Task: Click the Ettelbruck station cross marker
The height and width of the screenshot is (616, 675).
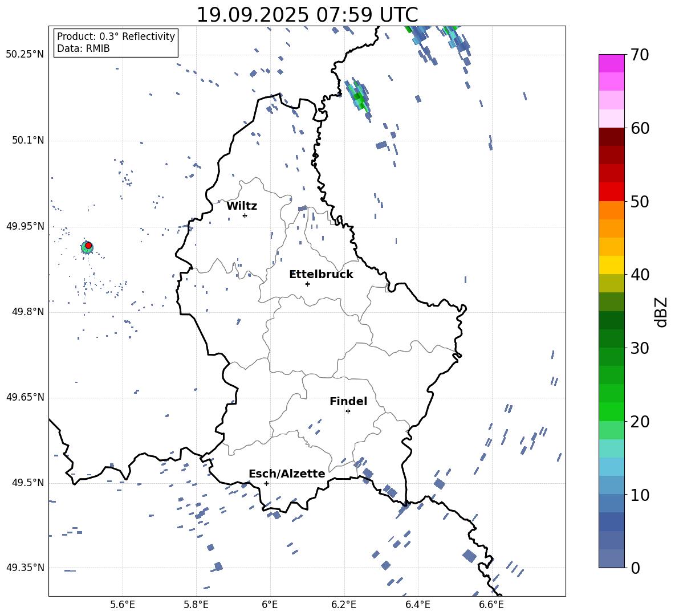Action: tap(307, 284)
